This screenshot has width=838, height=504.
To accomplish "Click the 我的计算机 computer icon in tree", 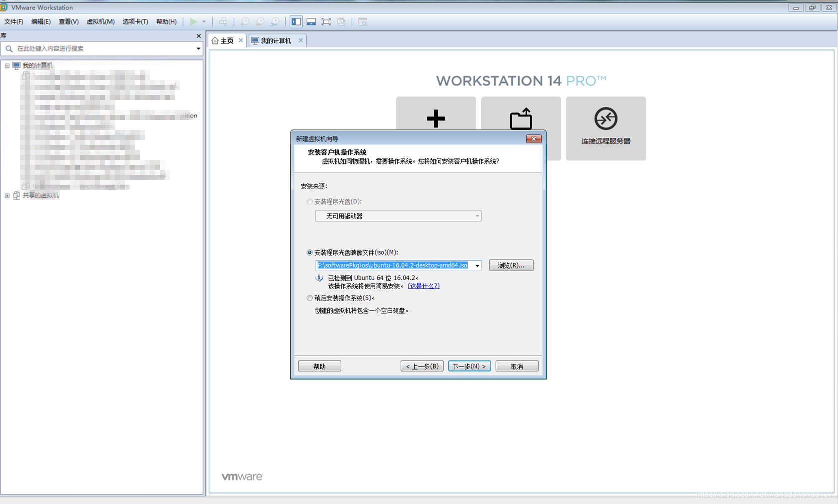I will pos(16,65).
